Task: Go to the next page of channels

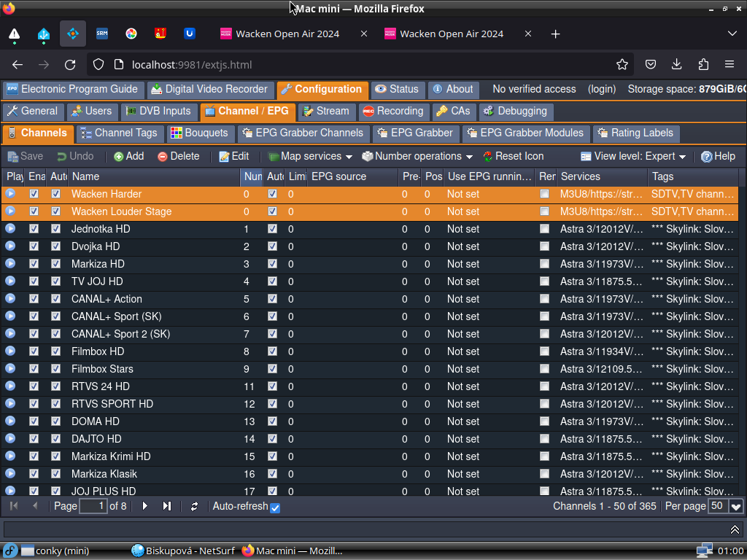Action: click(x=145, y=506)
